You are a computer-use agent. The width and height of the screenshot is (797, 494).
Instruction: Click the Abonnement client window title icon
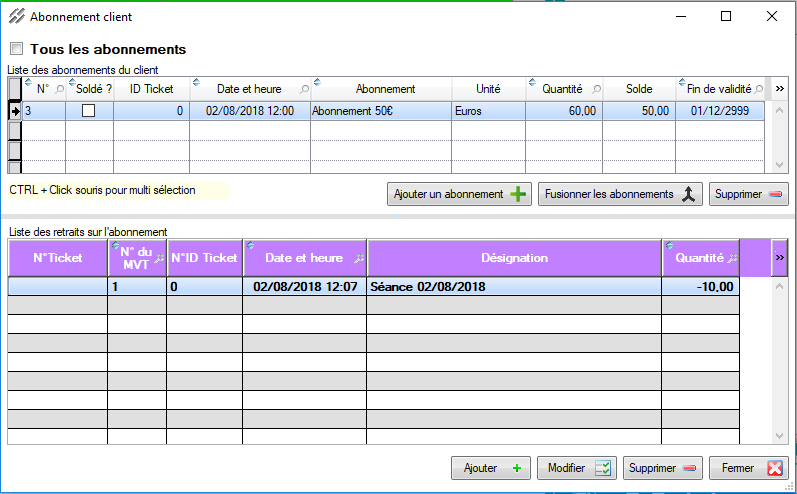coord(17,16)
